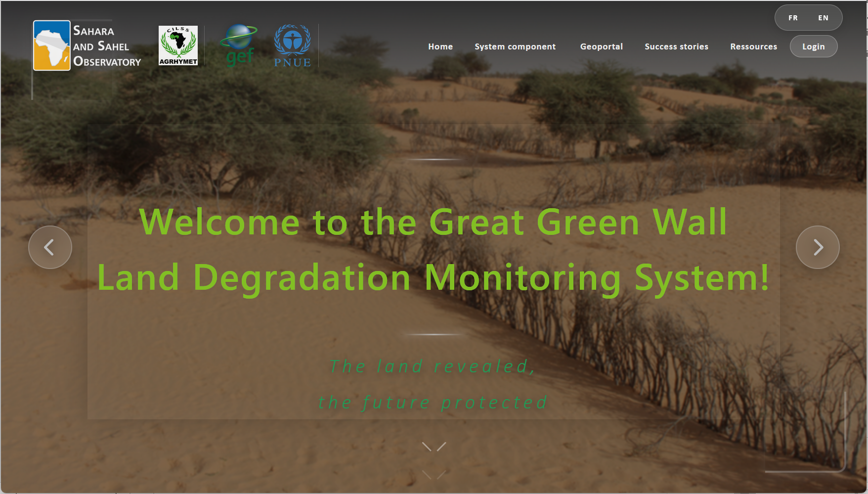Keep the interface in EN language
The width and height of the screenshot is (868, 494).
824,18
